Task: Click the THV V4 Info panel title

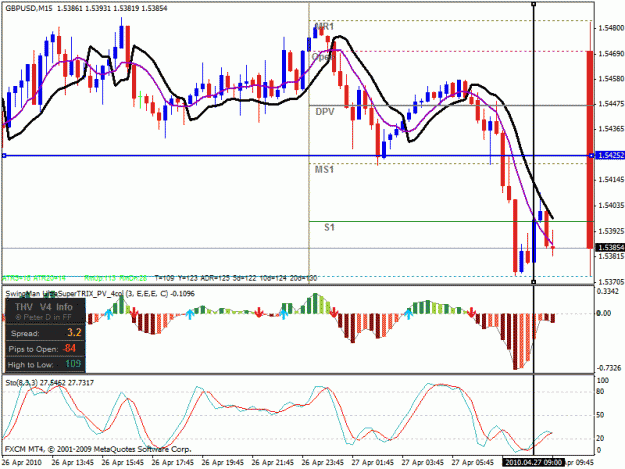Action: pos(44,307)
